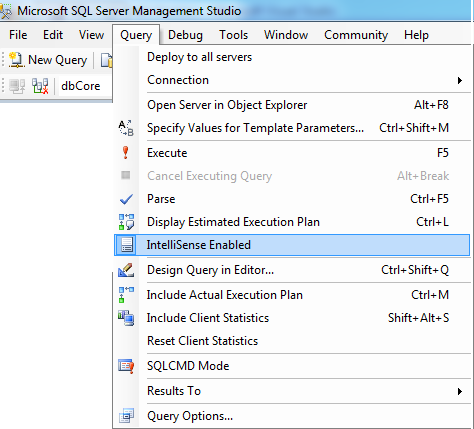Open the Debug menu

(185, 35)
